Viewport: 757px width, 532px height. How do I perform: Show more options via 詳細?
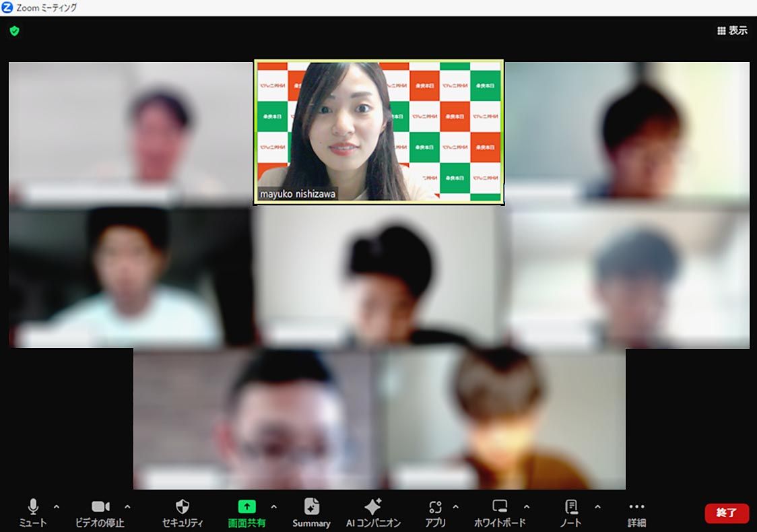tap(636, 507)
